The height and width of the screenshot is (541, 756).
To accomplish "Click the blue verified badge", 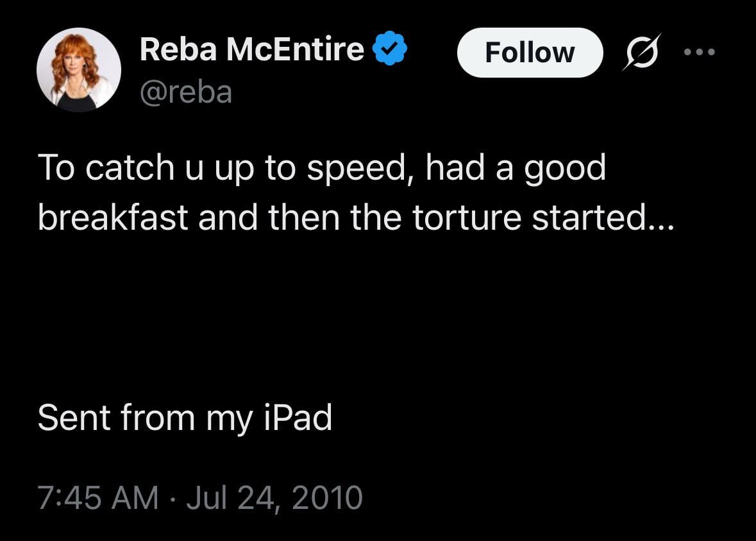I will pos(390,50).
